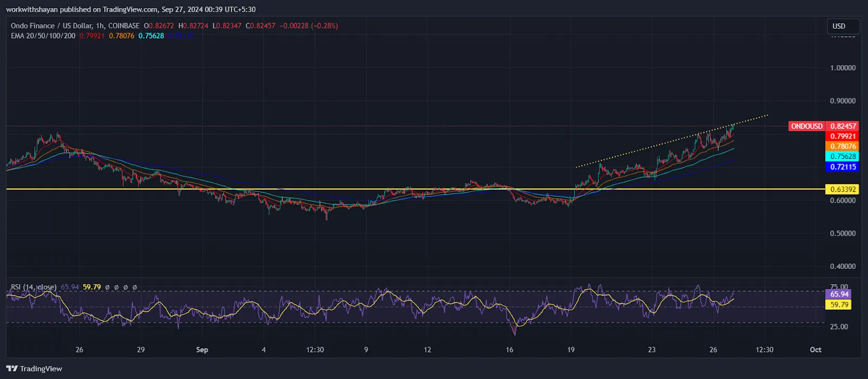This screenshot has height=379, width=868.
Task: Click the current red 0.82457 price tag
Action: (x=843, y=126)
